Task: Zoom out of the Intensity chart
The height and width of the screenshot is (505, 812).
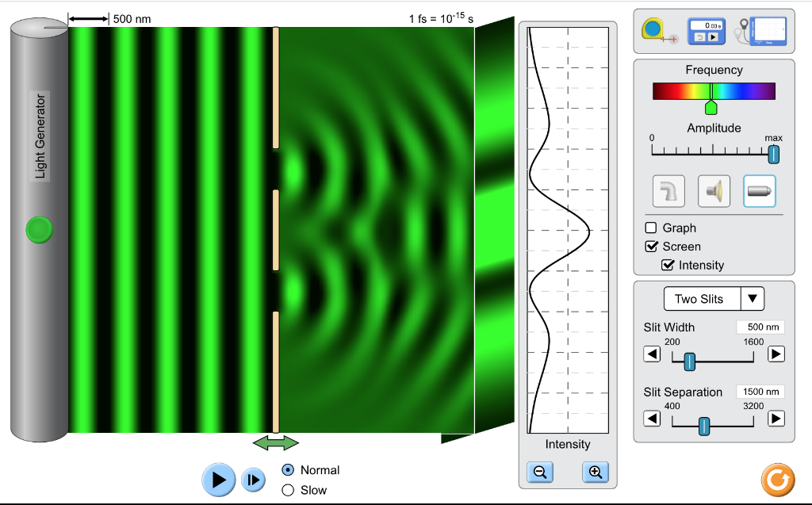Action: click(x=540, y=472)
